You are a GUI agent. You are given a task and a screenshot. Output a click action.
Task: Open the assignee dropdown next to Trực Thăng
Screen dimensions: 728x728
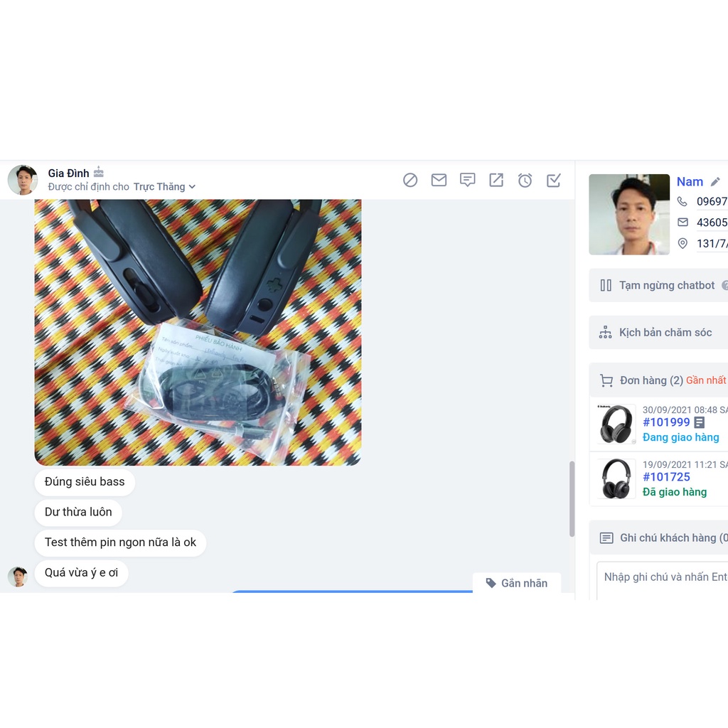point(192,187)
